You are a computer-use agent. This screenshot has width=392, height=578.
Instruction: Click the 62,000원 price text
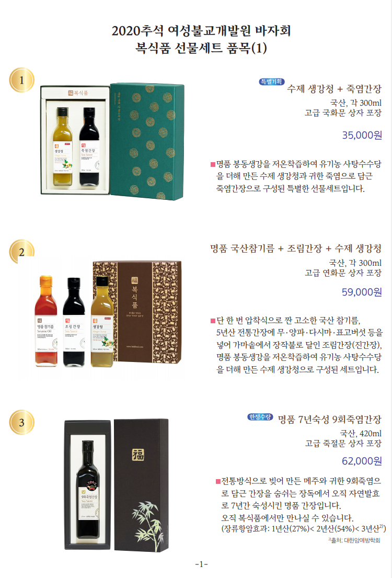click(x=362, y=461)
